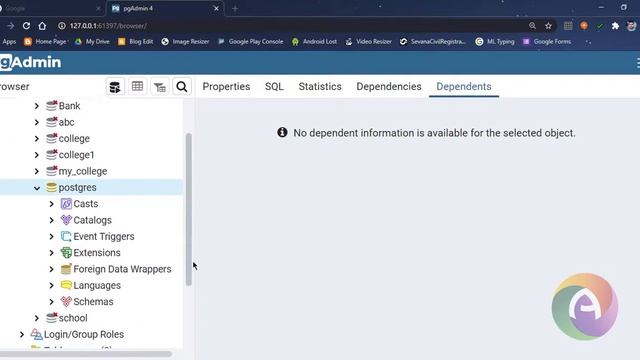Click the Catalogs node icon
Viewport: 640px width, 360px height.
[x=66, y=220]
